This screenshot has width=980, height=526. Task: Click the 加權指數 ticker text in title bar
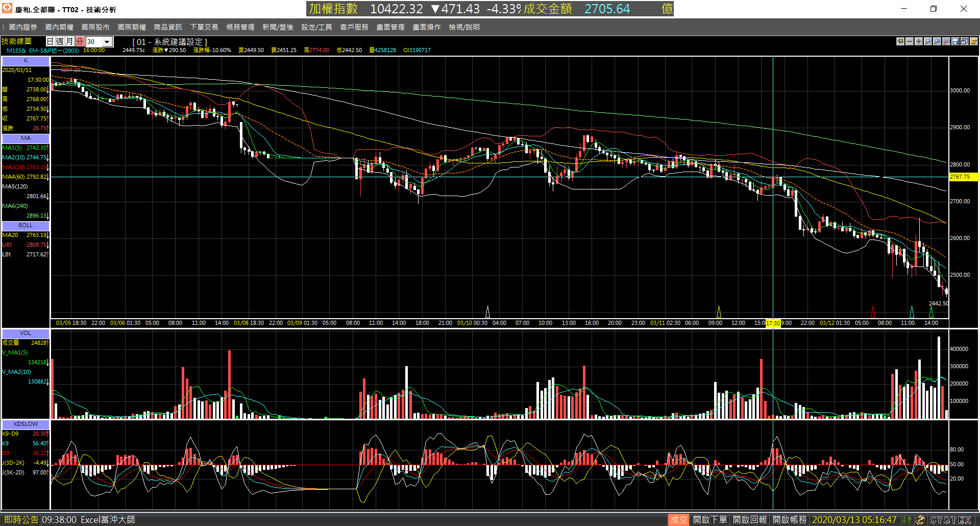click(x=333, y=9)
